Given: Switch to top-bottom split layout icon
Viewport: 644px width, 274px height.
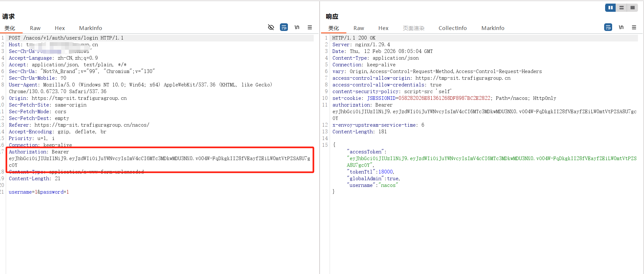Looking at the screenshot, I should tap(621, 8).
